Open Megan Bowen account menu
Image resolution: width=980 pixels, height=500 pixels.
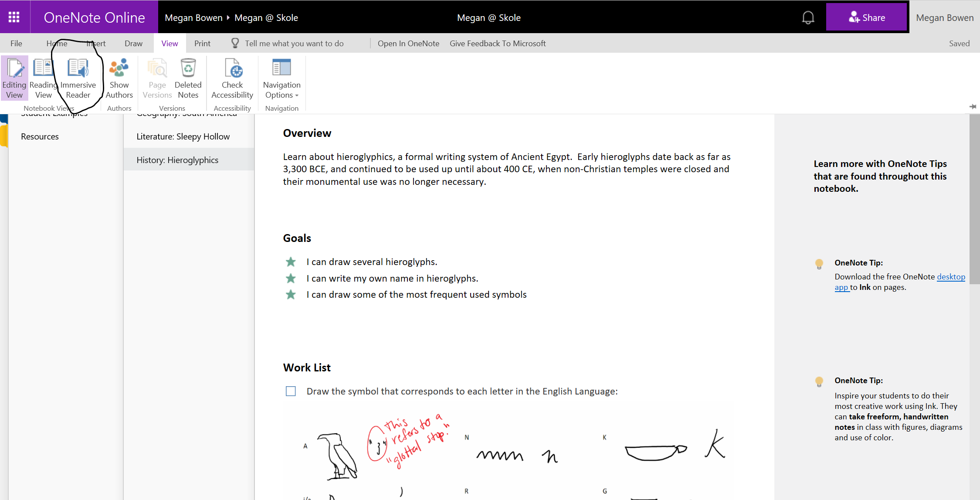point(944,17)
